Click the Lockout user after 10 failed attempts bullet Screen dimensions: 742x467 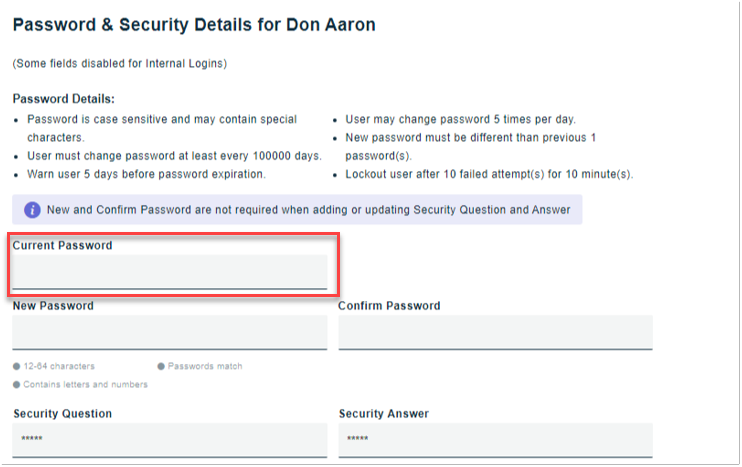489,174
